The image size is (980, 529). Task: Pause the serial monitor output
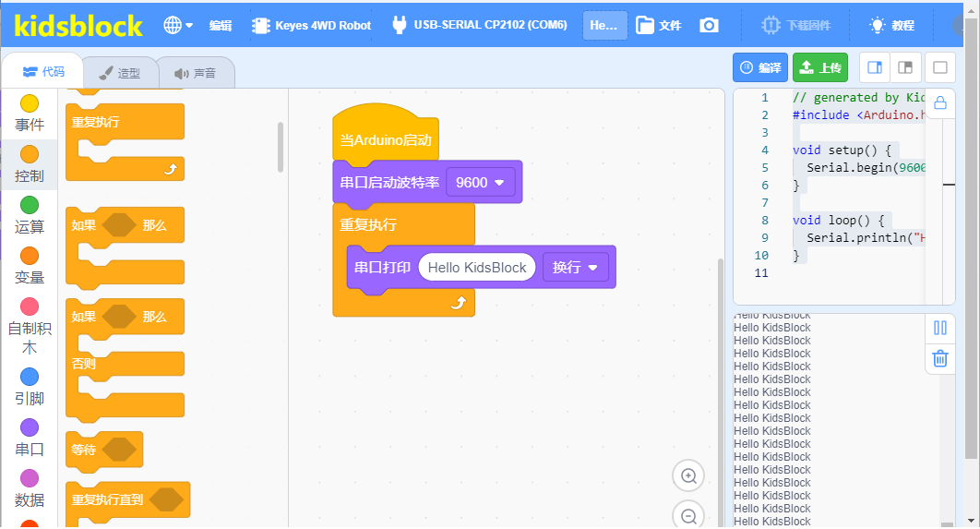point(940,328)
